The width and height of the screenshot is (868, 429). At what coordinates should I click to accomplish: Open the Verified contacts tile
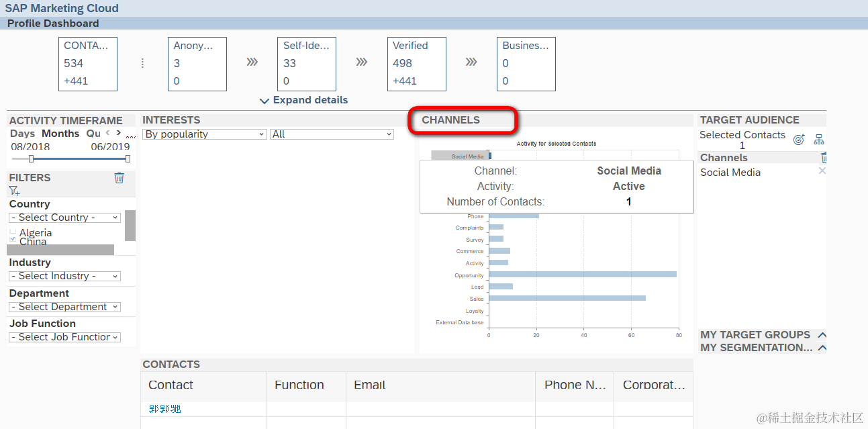click(417, 64)
